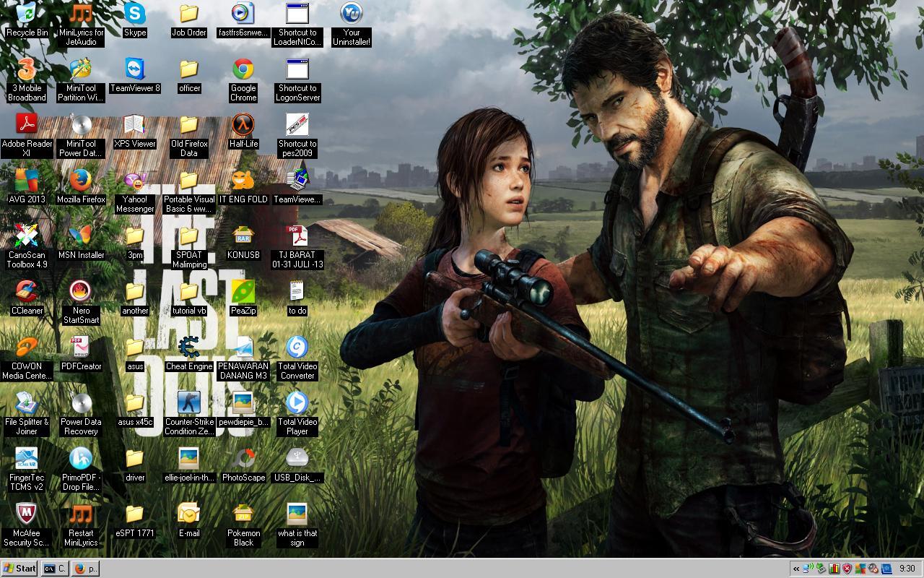Select Yahoo! Messenger icon
The image size is (924, 578).
[135, 180]
